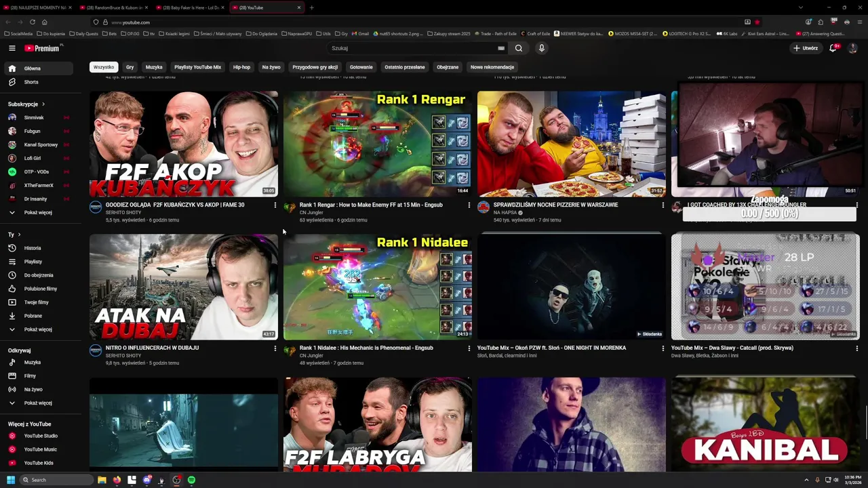Open a new browser tab
868x488 pixels.
click(312, 7)
